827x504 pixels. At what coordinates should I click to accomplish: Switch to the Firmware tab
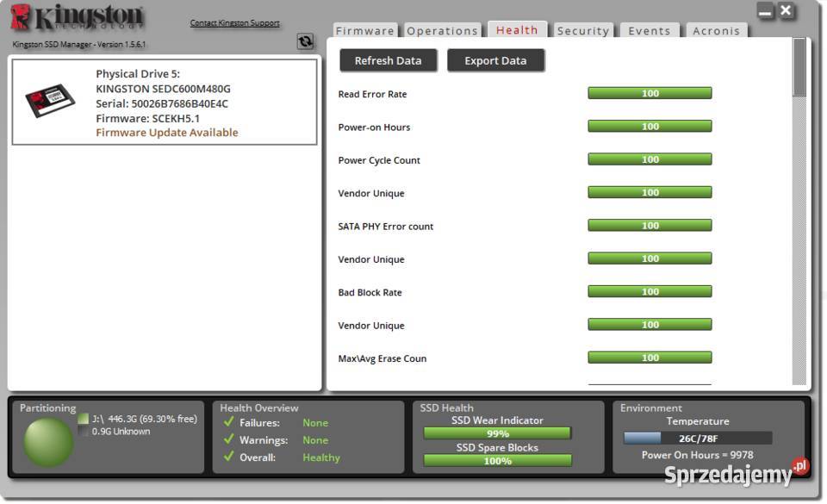364,31
